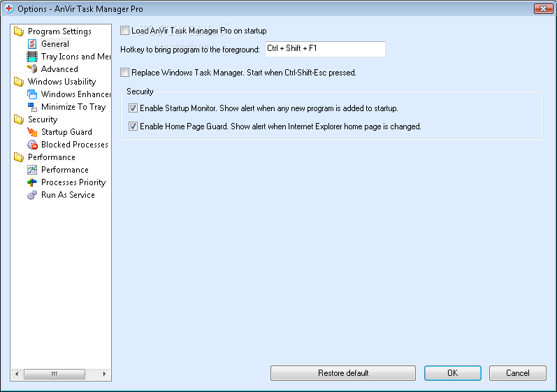Open Tray Icons and Menu settings
This screenshot has width=557, height=392.
pyautogui.click(x=75, y=57)
